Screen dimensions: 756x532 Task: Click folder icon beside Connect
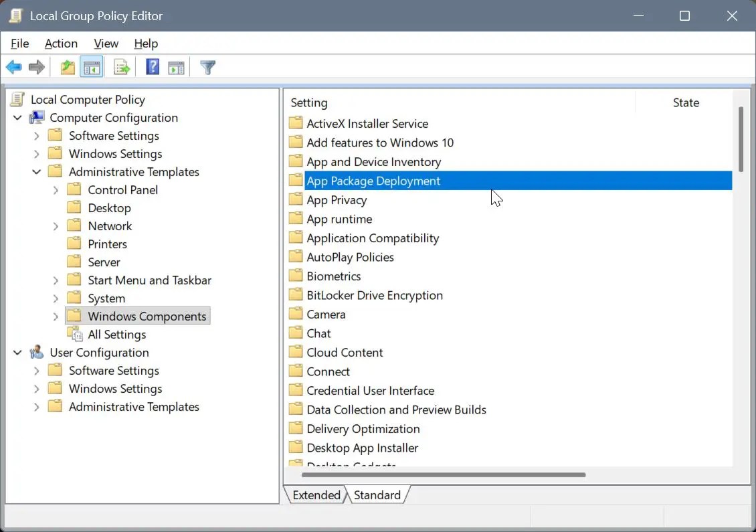tap(296, 371)
